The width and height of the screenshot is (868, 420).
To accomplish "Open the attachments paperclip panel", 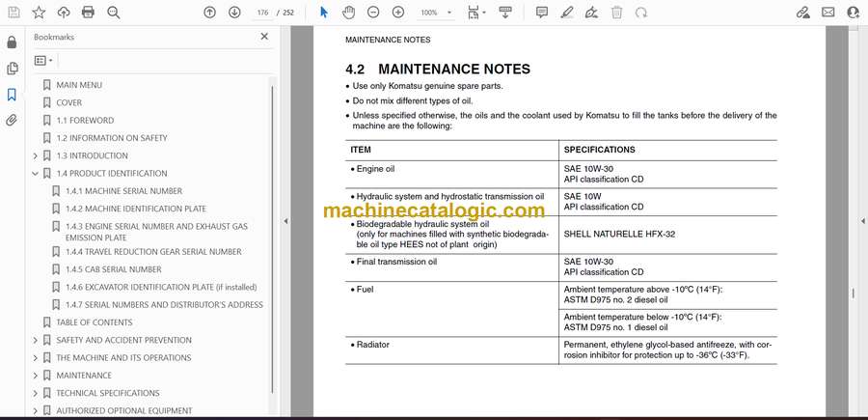I will (12, 121).
